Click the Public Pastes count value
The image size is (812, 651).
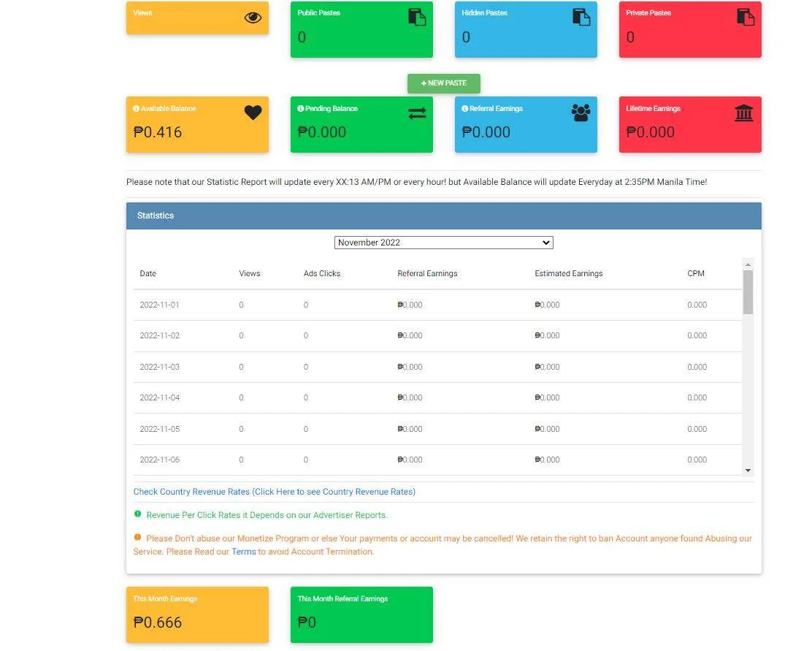(x=302, y=37)
